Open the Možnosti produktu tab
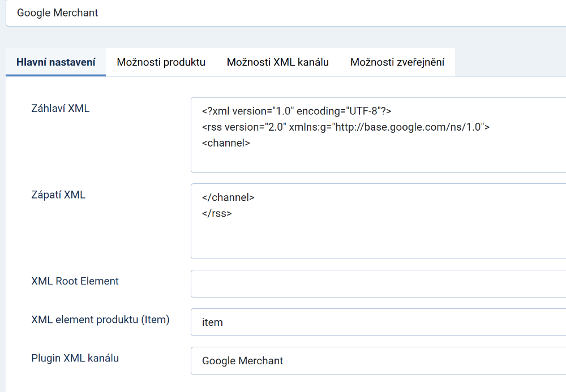This screenshot has width=566, height=392. pos(161,62)
